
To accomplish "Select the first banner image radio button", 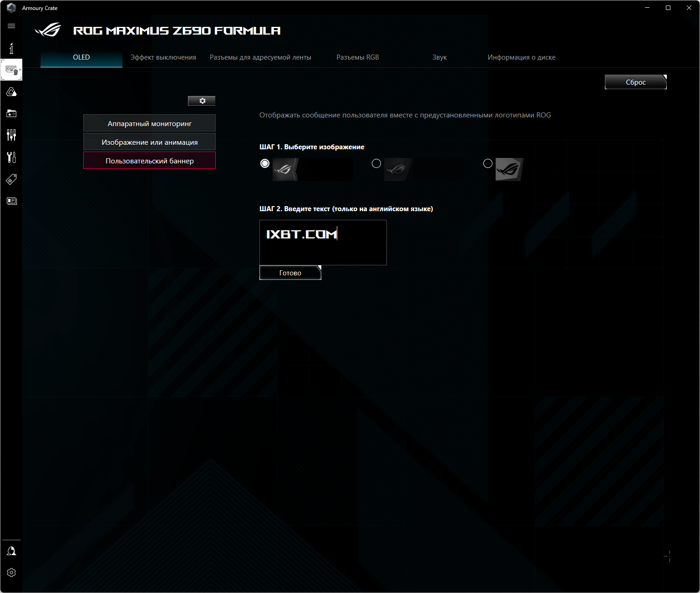I will (265, 163).
